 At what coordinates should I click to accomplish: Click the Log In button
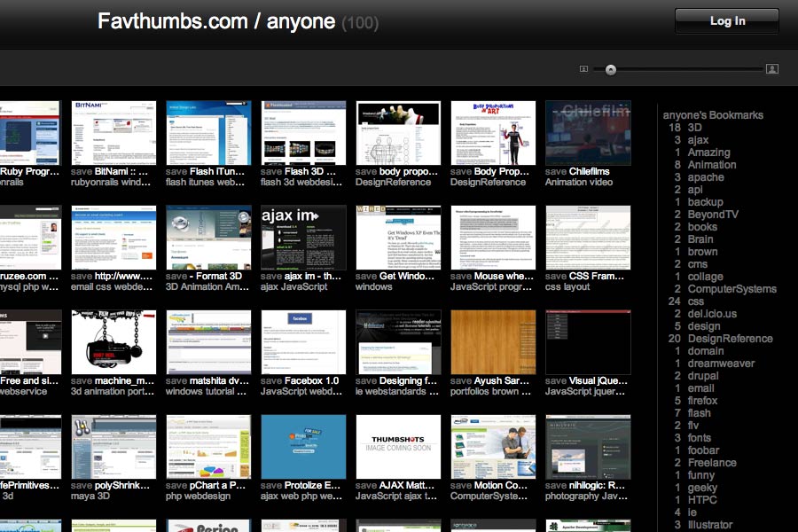(727, 21)
